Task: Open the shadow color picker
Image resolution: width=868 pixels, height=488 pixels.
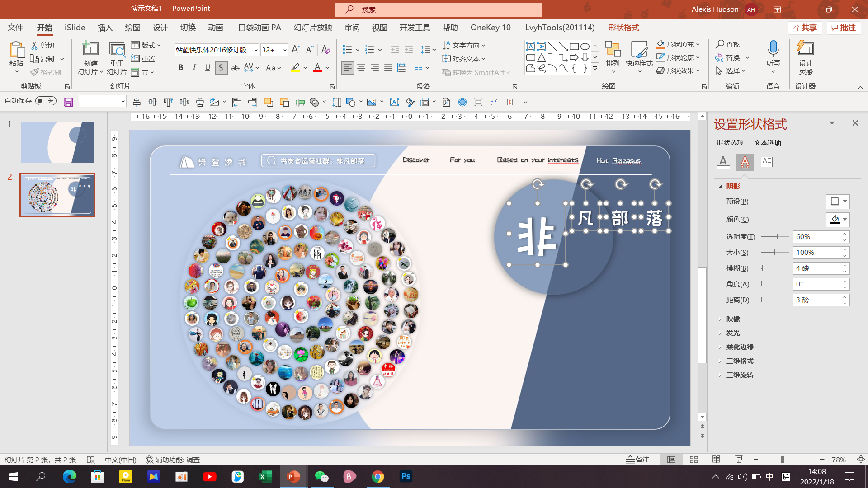Action: tap(837, 220)
